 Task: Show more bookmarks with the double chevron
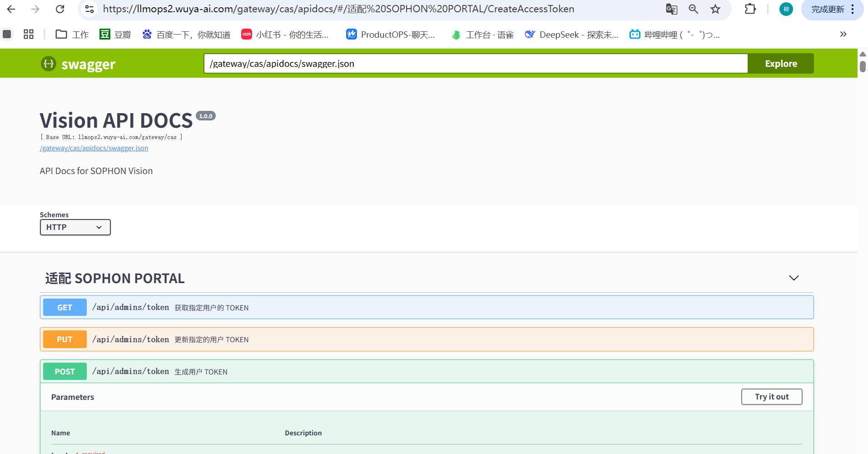coord(843,34)
